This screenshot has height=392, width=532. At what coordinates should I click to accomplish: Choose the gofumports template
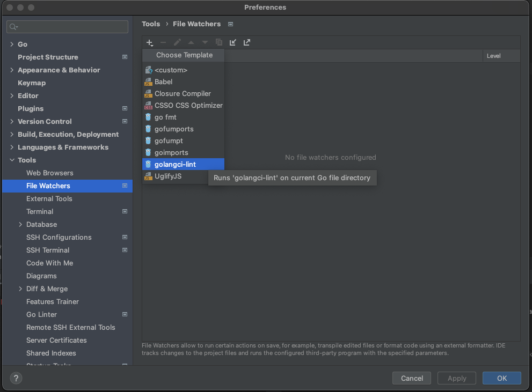[x=183, y=129]
